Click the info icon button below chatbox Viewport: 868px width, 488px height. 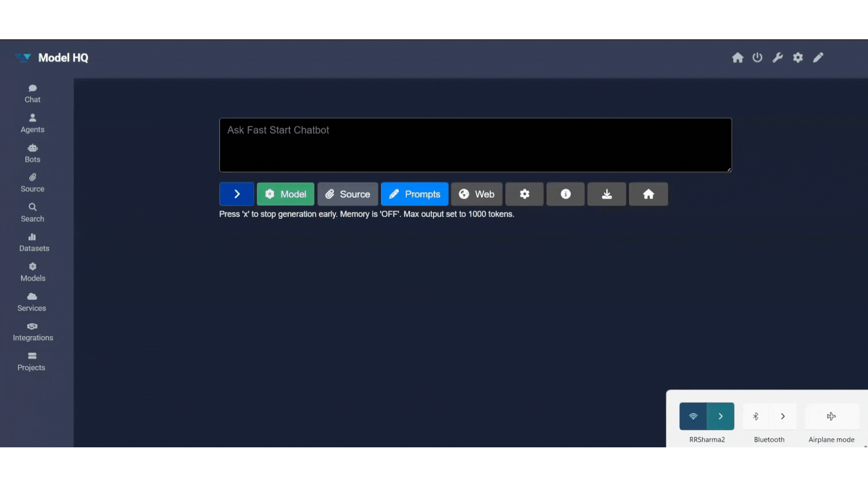pyautogui.click(x=565, y=194)
